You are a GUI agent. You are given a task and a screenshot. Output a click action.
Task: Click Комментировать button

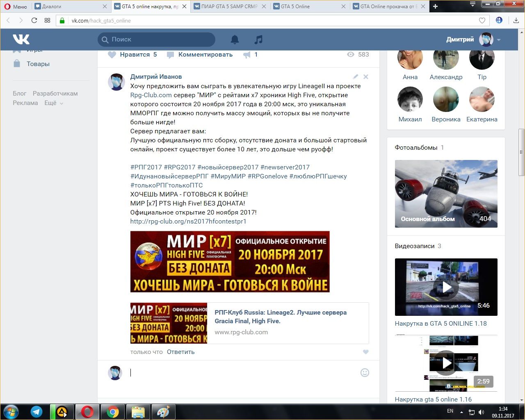point(200,55)
